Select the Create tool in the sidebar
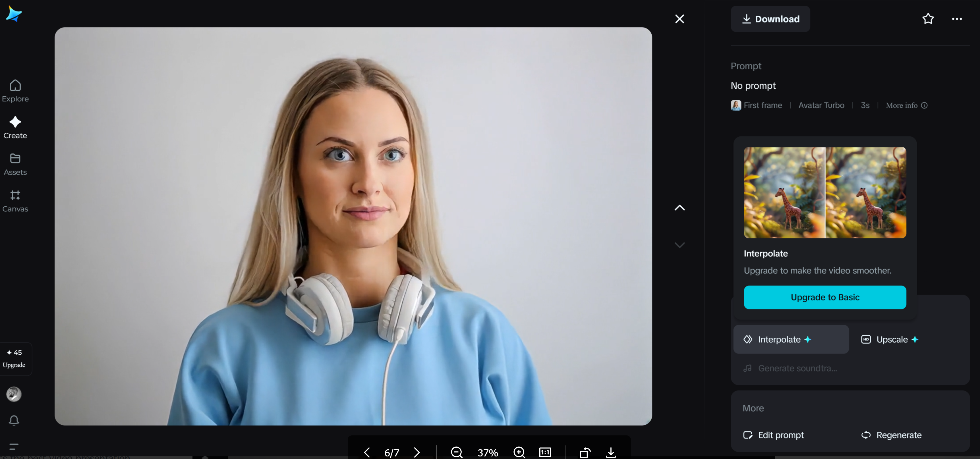Viewport: 980px width, 459px height. click(15, 127)
